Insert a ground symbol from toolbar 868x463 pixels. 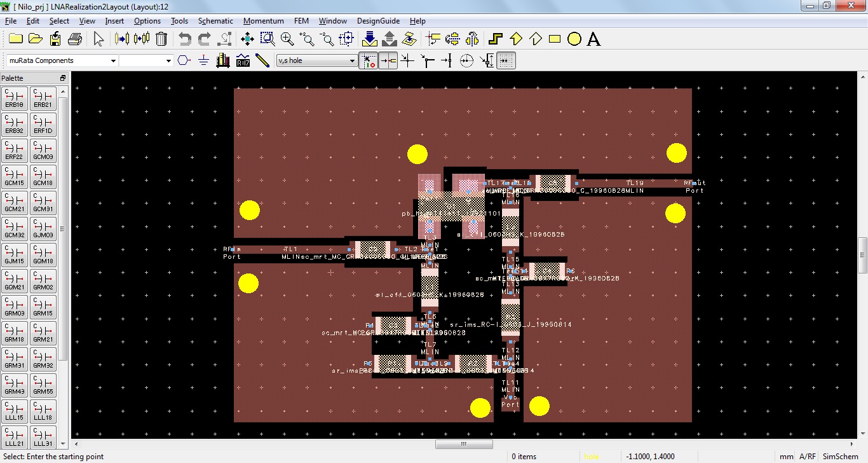(203, 60)
